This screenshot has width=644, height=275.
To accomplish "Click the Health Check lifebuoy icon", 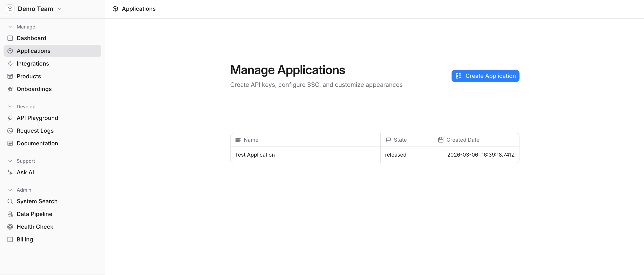I will point(10,227).
